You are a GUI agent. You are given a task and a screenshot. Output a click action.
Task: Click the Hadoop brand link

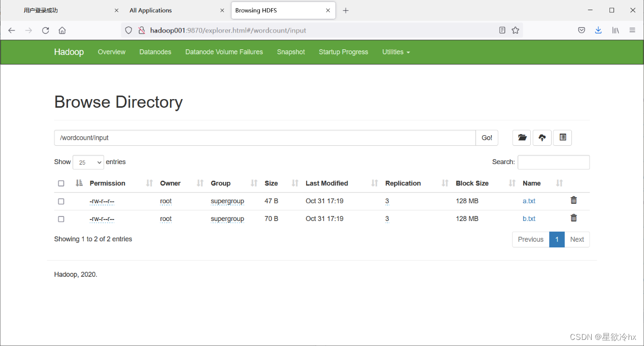click(x=69, y=52)
